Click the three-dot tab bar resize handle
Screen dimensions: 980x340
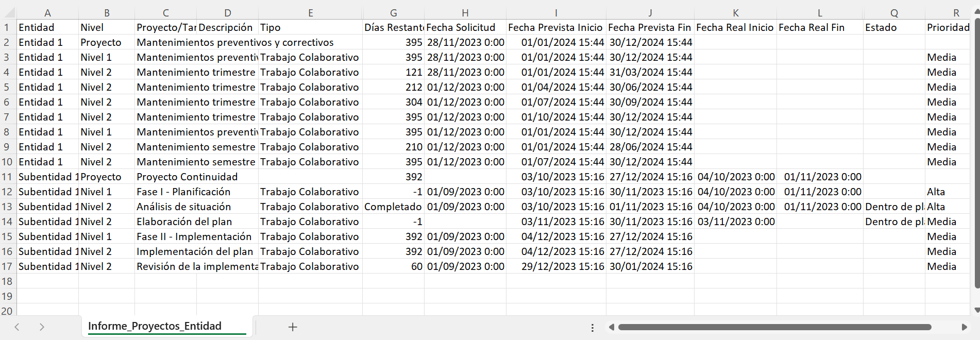593,328
